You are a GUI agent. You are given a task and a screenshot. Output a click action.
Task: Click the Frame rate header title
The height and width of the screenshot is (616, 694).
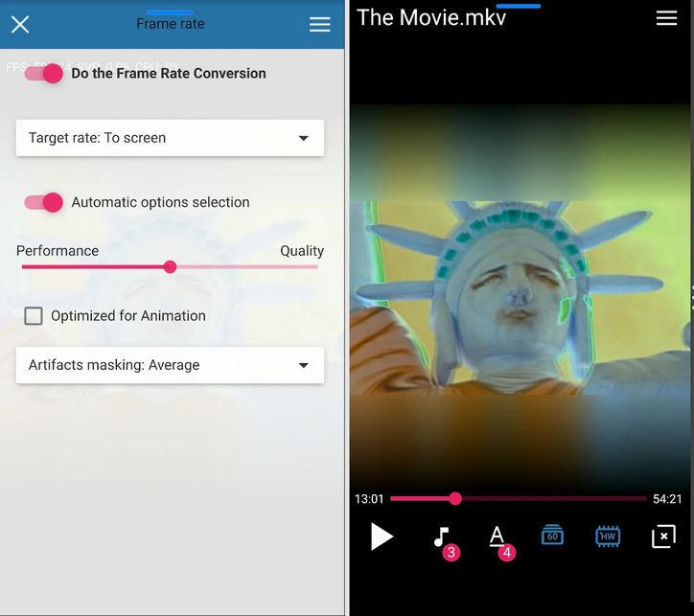171,24
